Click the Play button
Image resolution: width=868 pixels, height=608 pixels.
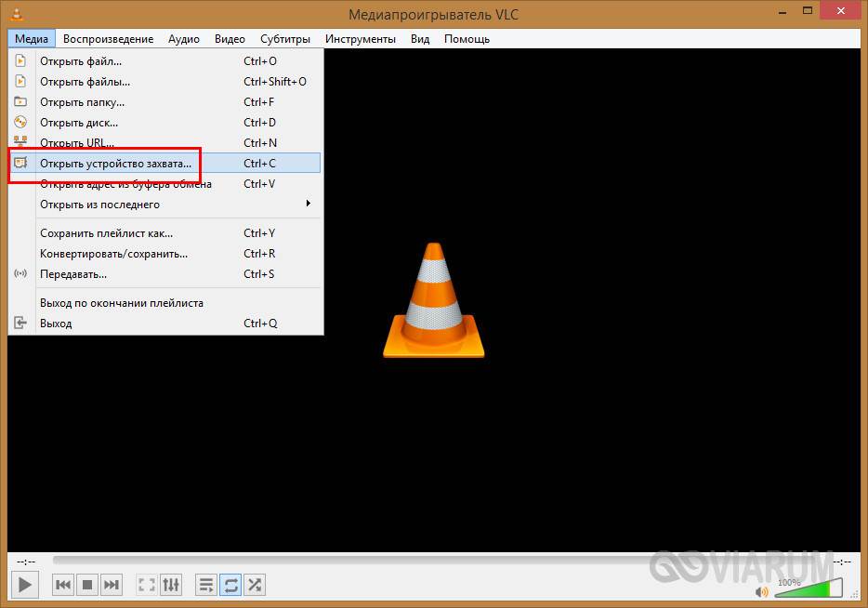[x=25, y=585]
